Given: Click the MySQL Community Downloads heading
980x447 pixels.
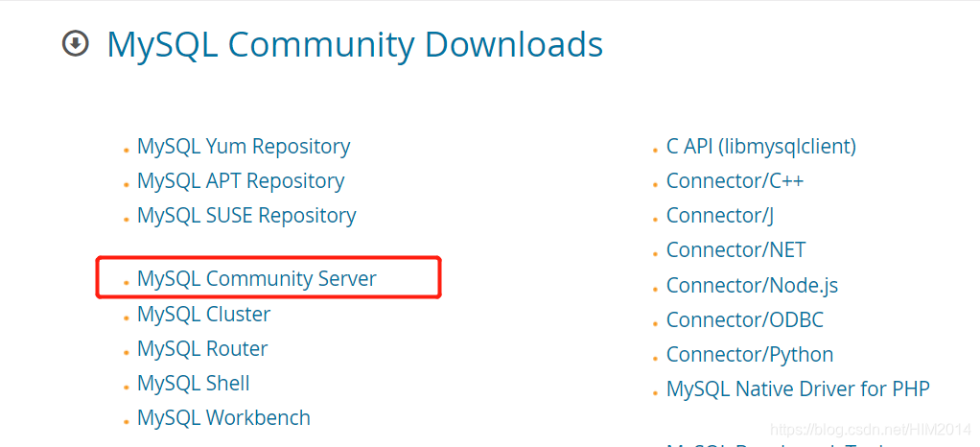Looking at the screenshot, I should (x=355, y=45).
